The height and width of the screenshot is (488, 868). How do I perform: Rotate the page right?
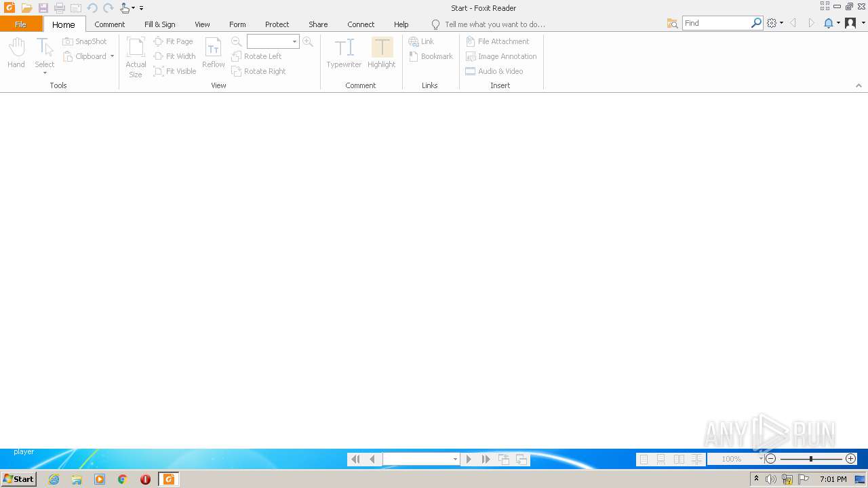pyautogui.click(x=258, y=71)
